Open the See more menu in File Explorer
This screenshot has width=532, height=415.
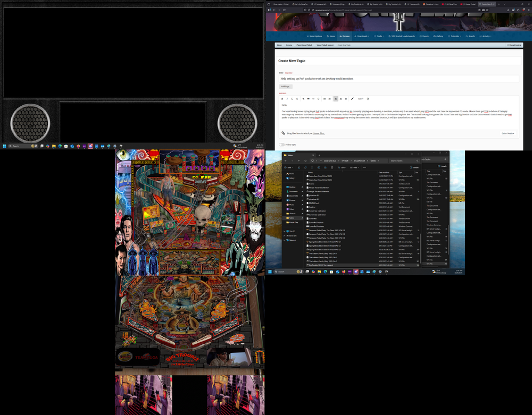coord(365,167)
